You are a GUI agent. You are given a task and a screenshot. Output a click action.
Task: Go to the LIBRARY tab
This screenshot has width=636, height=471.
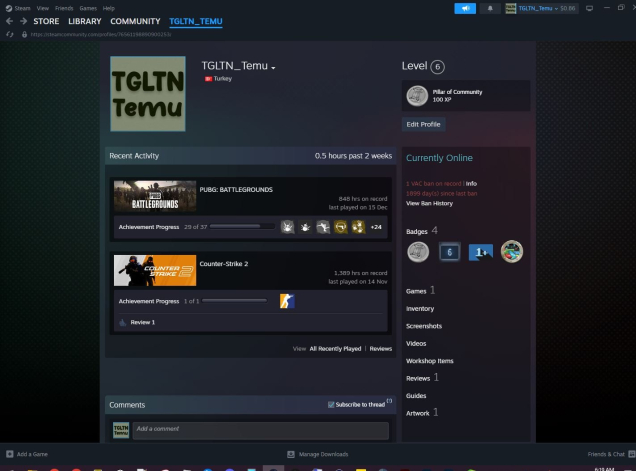[x=85, y=21]
